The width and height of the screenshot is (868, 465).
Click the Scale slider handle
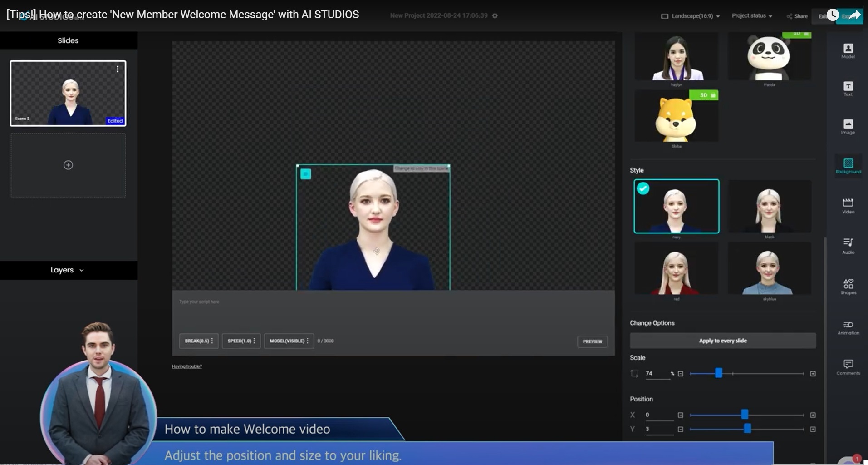coord(719,373)
